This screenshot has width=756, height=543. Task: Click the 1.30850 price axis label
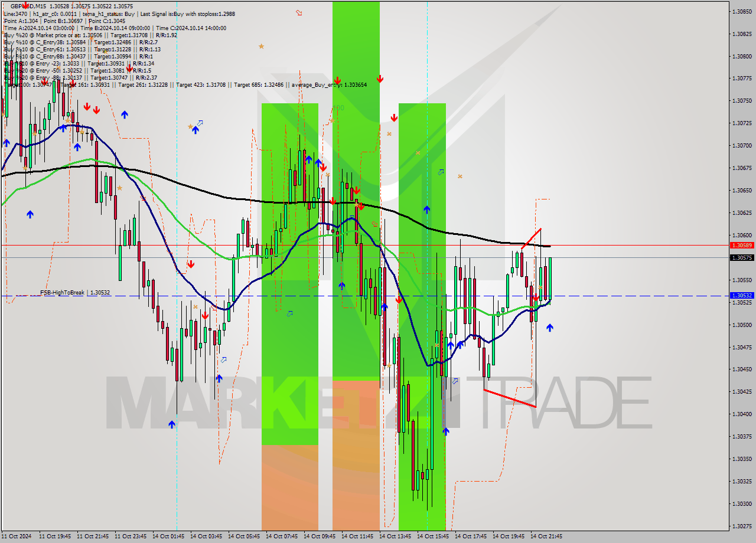(741, 11)
